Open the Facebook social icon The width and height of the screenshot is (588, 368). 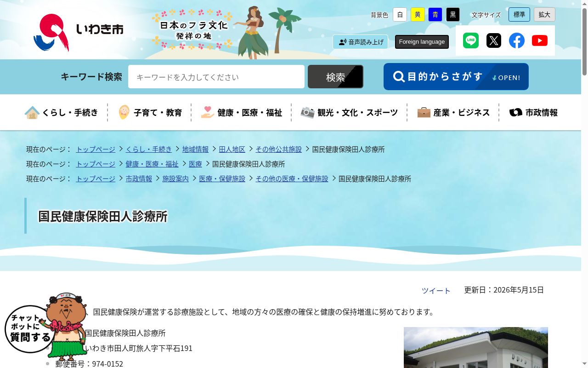point(517,40)
